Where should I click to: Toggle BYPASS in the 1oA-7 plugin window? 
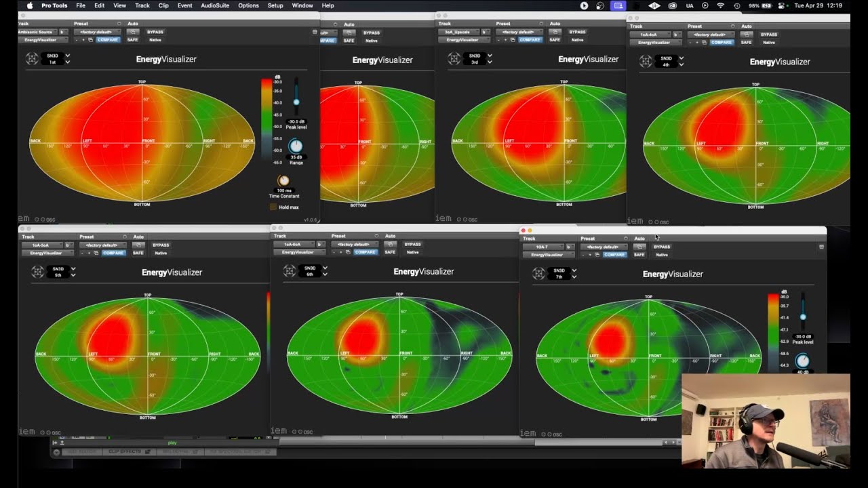[661, 247]
